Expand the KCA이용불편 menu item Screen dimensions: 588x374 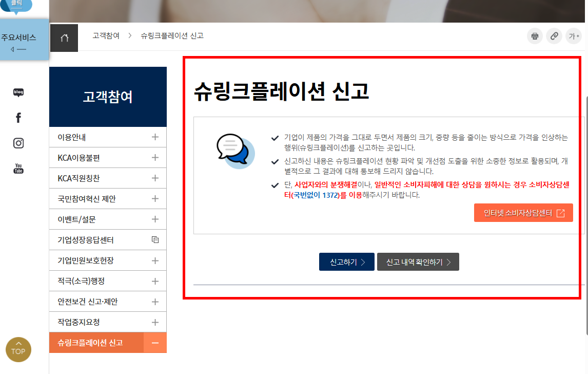pos(155,157)
